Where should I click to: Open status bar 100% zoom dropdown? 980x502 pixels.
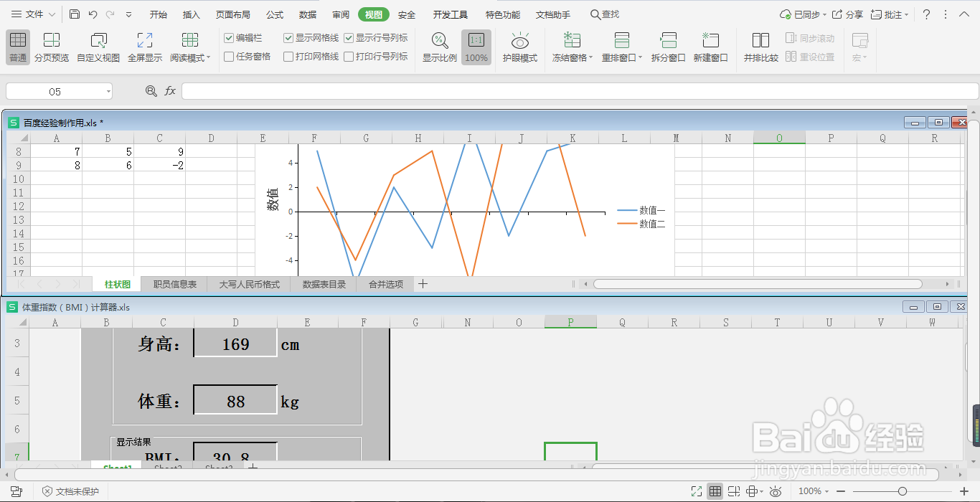pos(827,491)
